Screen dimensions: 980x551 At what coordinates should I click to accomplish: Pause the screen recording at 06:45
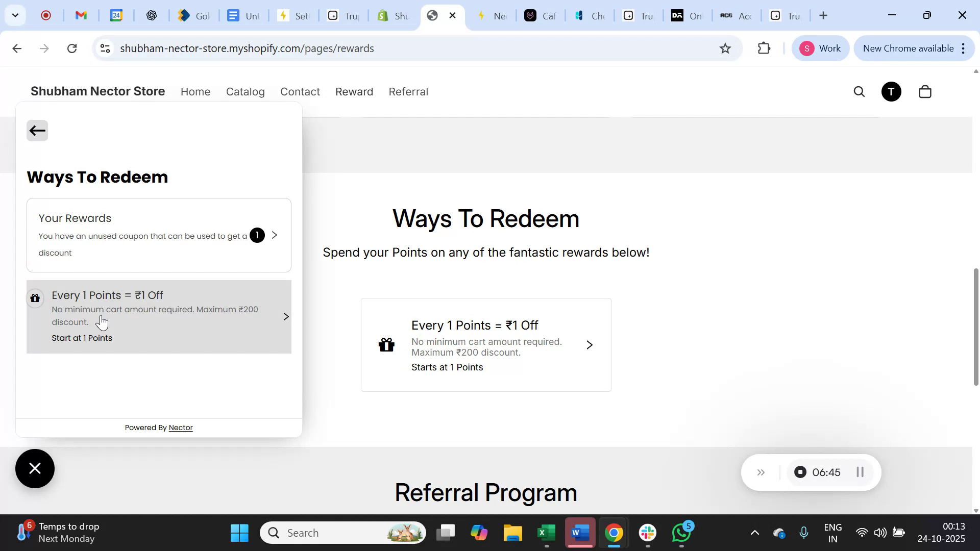click(860, 472)
